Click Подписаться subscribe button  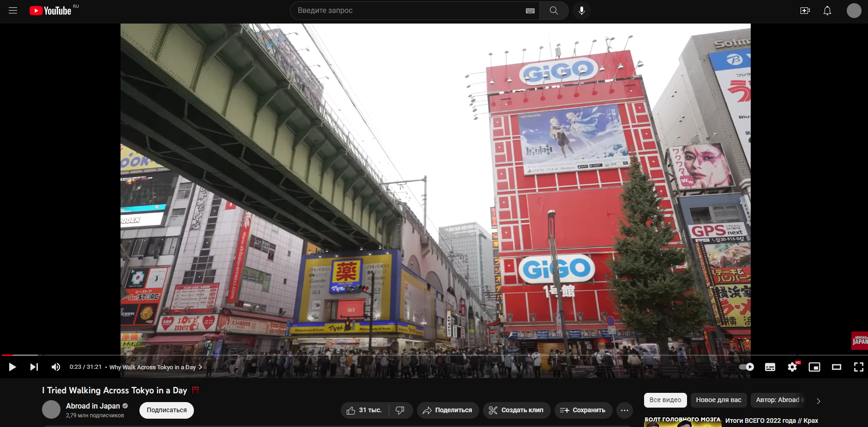point(167,410)
